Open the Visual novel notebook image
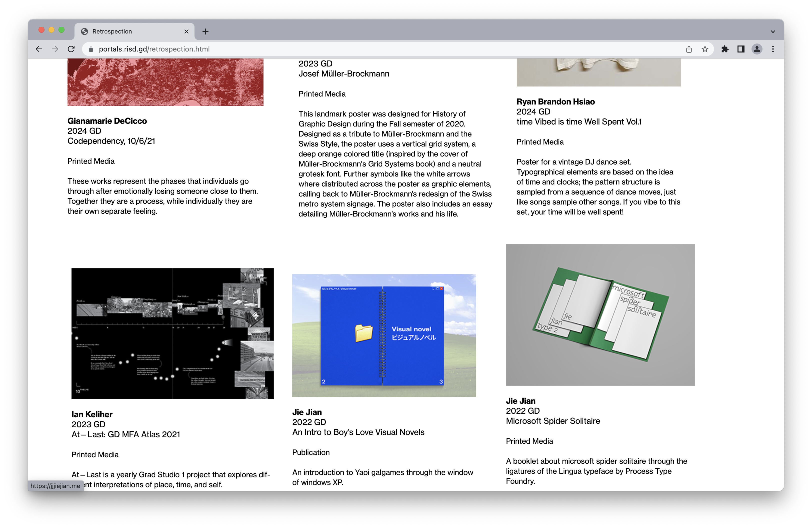Viewport: 812px width, 528px height. (384, 335)
